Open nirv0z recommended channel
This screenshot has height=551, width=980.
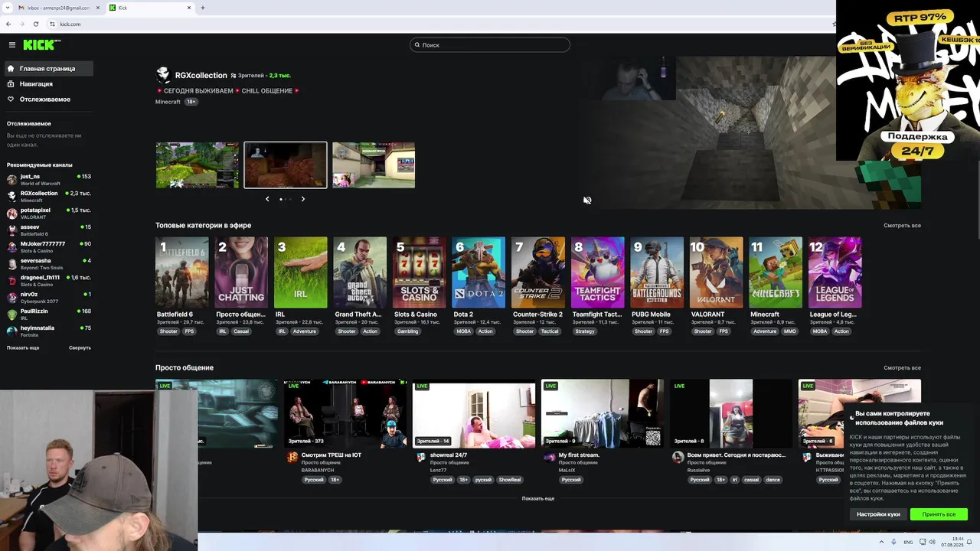[49, 297]
